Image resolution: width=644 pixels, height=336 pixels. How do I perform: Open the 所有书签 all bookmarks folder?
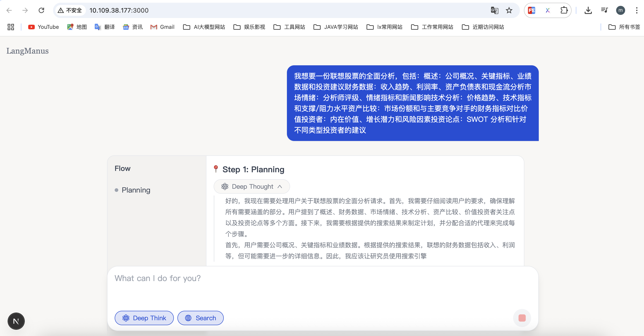point(624,27)
